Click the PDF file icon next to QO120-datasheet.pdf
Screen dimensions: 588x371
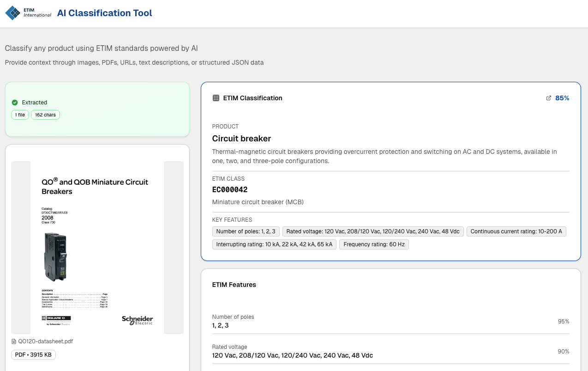14,341
